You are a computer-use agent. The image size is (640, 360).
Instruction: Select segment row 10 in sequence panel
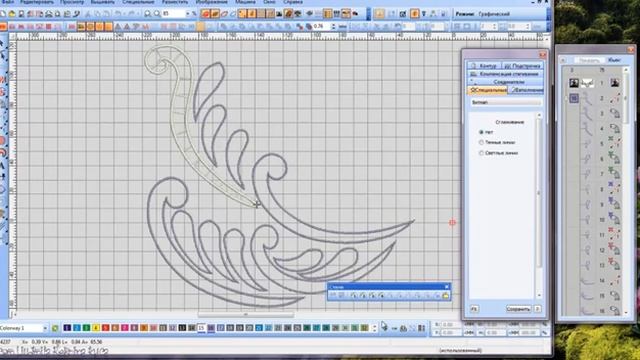pyautogui.click(x=594, y=220)
